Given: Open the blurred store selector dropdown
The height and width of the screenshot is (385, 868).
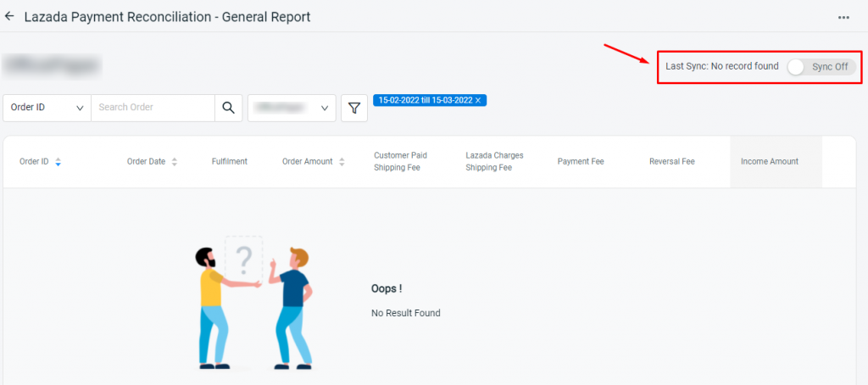Looking at the screenshot, I should (292, 108).
